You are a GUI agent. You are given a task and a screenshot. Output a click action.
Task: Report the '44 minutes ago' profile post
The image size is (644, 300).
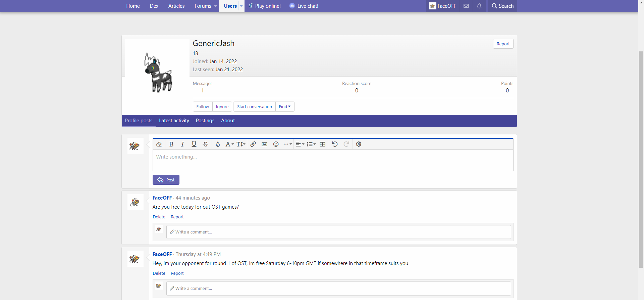coord(177,217)
